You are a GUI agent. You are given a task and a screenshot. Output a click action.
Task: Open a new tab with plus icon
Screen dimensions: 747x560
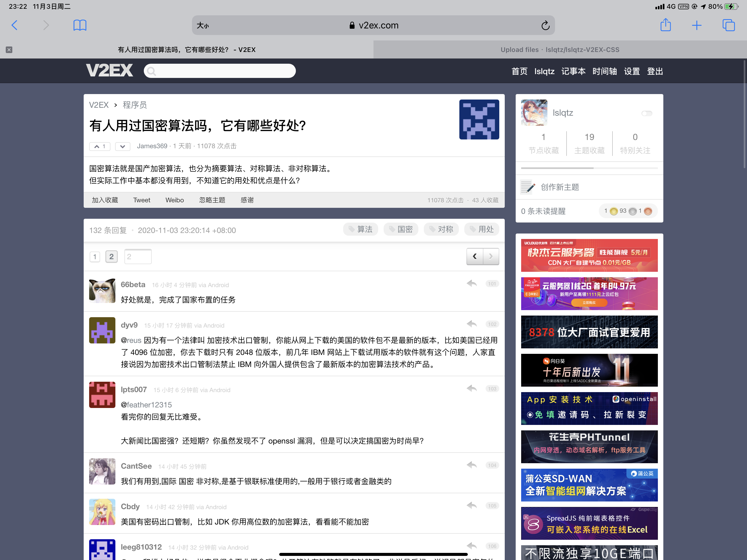coord(696,25)
